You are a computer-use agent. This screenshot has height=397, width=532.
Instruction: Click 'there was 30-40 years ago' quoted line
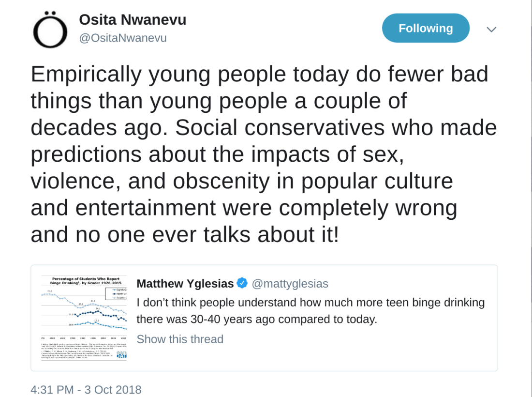click(257, 319)
